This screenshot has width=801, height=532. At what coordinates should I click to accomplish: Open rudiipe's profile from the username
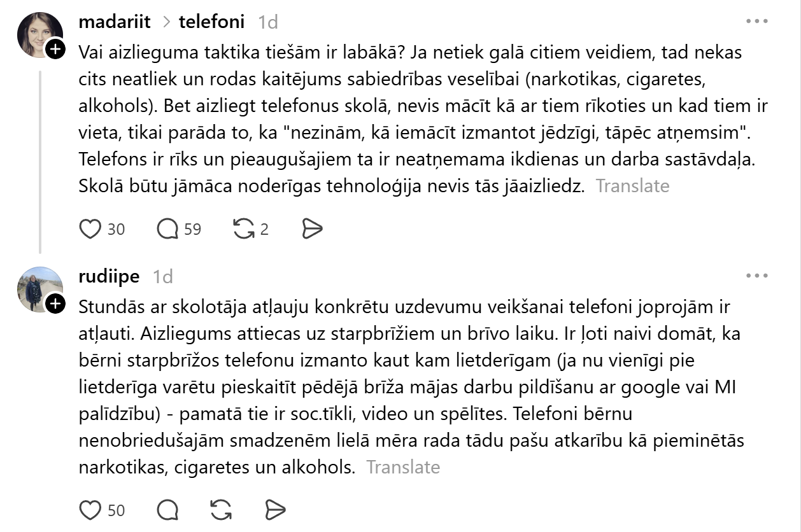click(109, 277)
